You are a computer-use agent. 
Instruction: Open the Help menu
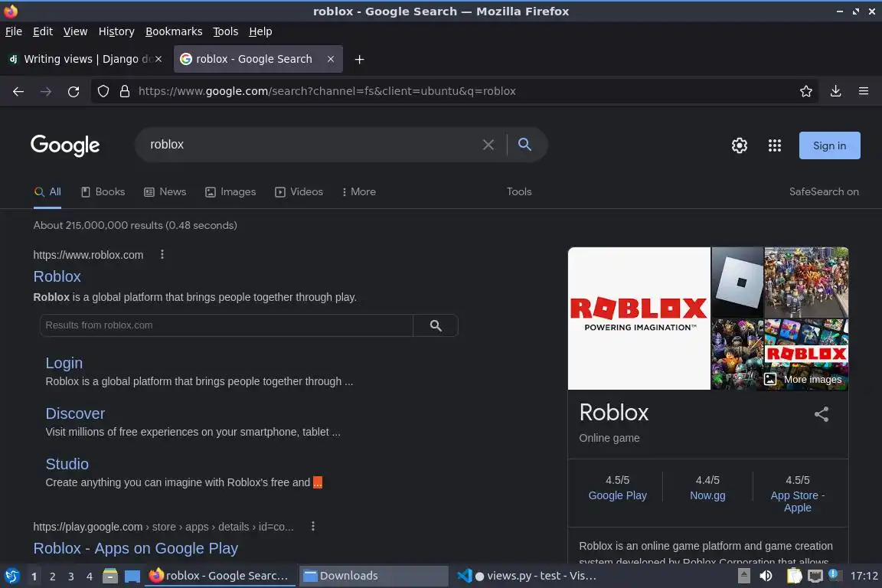tap(260, 31)
